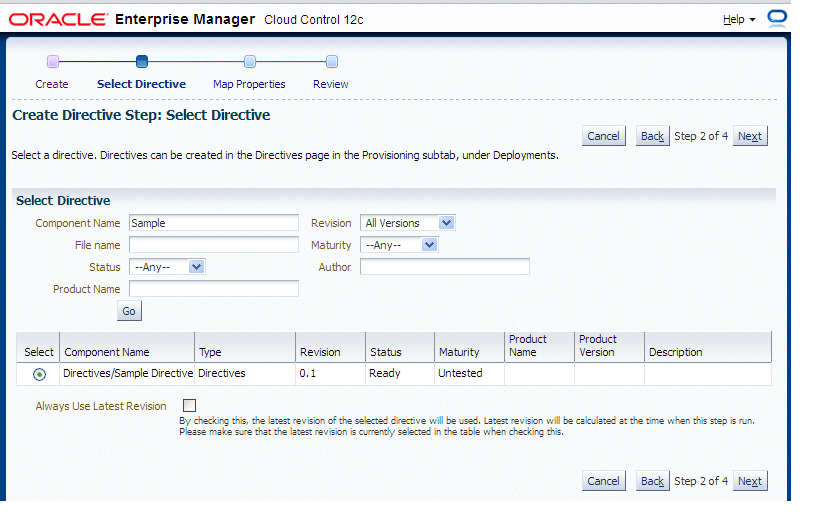Click the Oracle logo at top left
840x525 pixels.
pyautogui.click(x=58, y=20)
